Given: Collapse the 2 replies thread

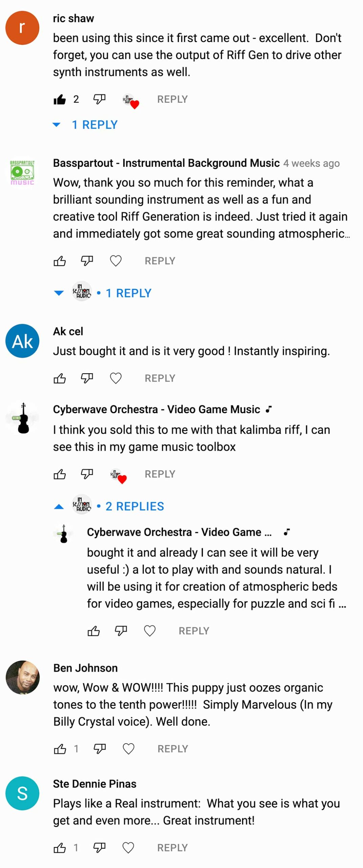Looking at the screenshot, I should point(109,506).
